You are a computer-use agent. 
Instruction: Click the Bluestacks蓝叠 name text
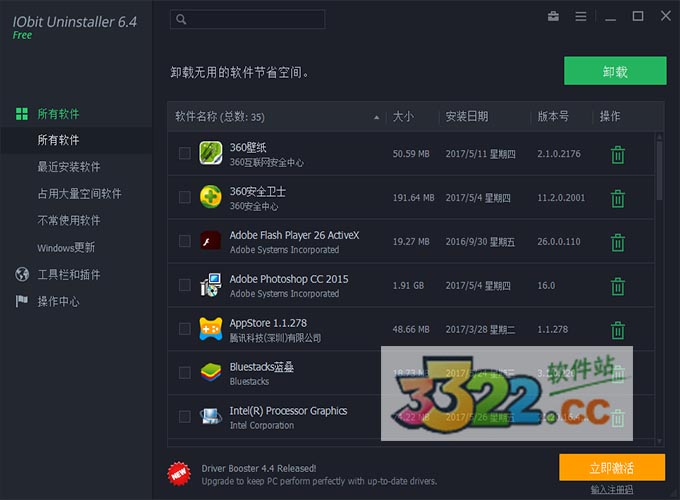[262, 367]
